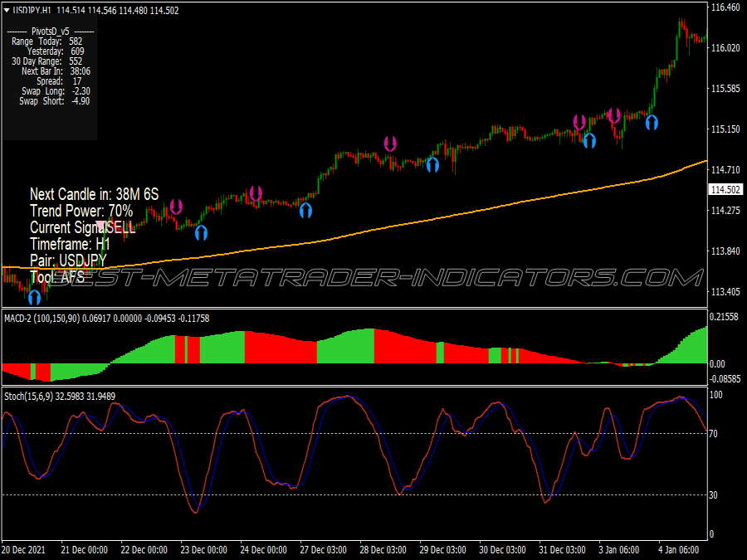Click the Swap Short -4.90 line
The height and width of the screenshot is (560, 747).
click(54, 101)
